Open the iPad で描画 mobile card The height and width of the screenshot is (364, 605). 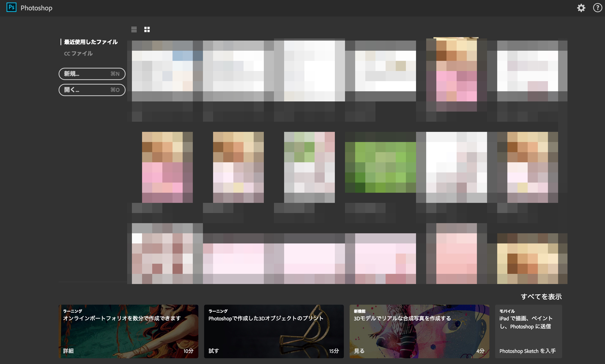(528, 331)
